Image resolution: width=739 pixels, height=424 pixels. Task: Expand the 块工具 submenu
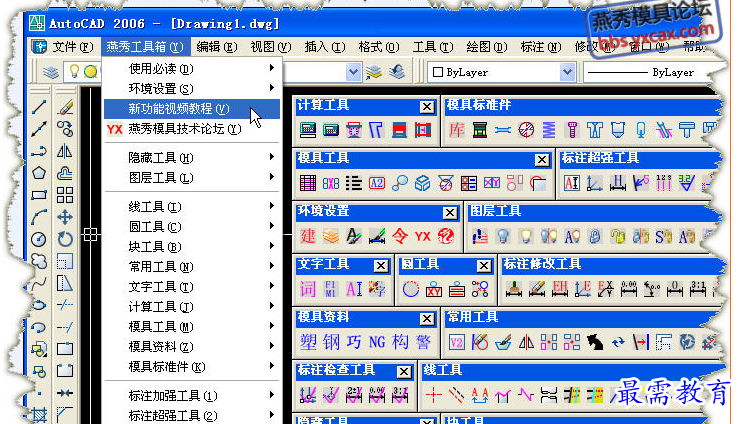[x=192, y=247]
